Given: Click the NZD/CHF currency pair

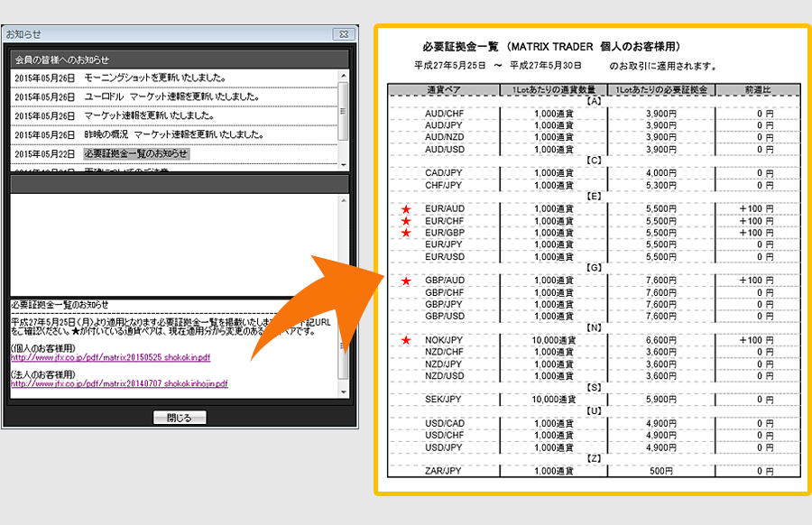Looking at the screenshot, I should [444, 352].
